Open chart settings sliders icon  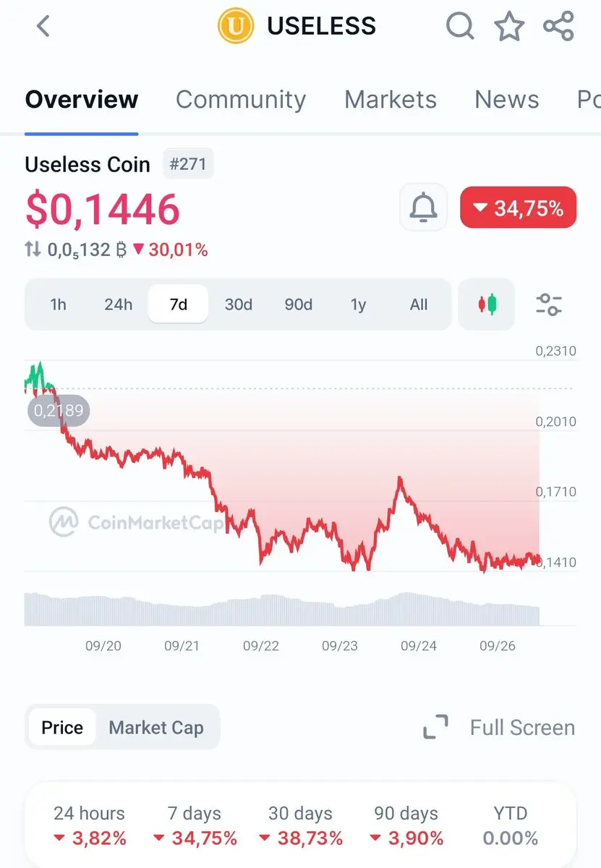point(549,305)
